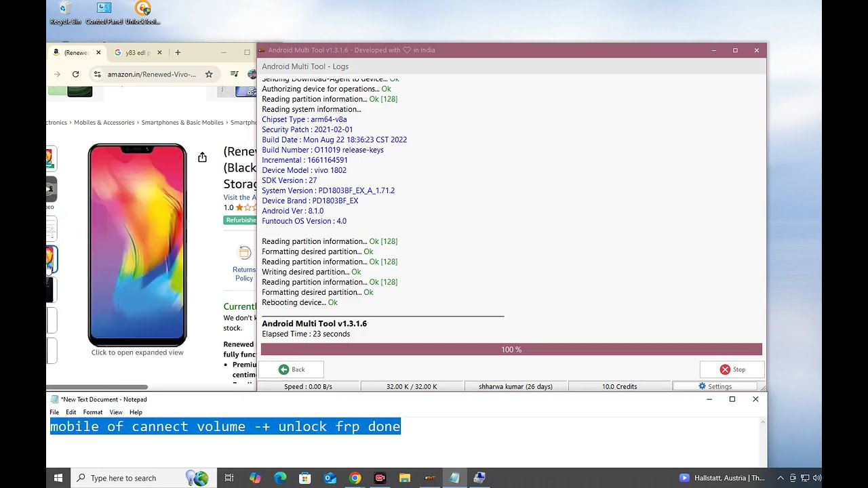The width and height of the screenshot is (868, 488).
Task: Open the Edit menu in Notepad
Action: click(x=71, y=412)
